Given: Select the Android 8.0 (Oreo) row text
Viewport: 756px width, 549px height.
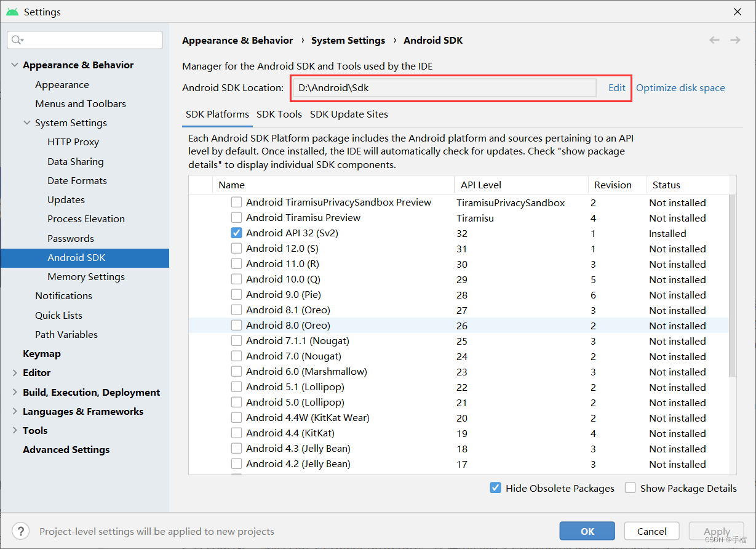Looking at the screenshot, I should coord(288,325).
